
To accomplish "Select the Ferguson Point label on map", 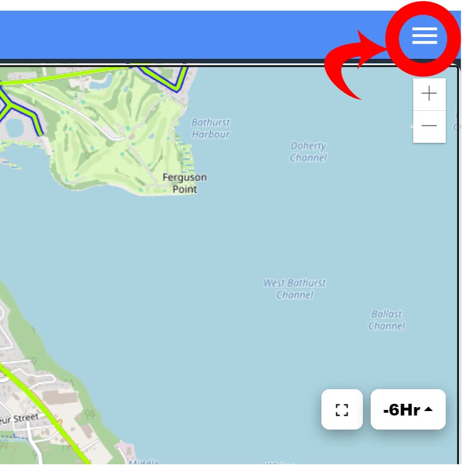I will click(185, 183).
